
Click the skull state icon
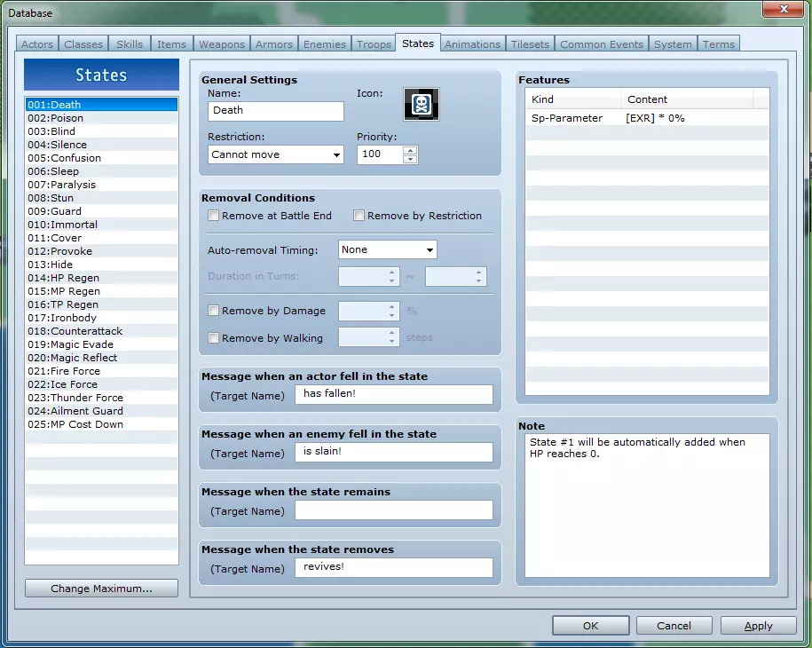coord(422,105)
